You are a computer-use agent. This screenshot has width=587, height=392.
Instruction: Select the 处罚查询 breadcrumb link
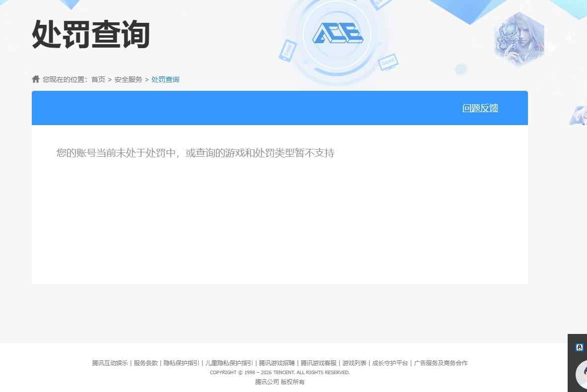[x=165, y=79]
